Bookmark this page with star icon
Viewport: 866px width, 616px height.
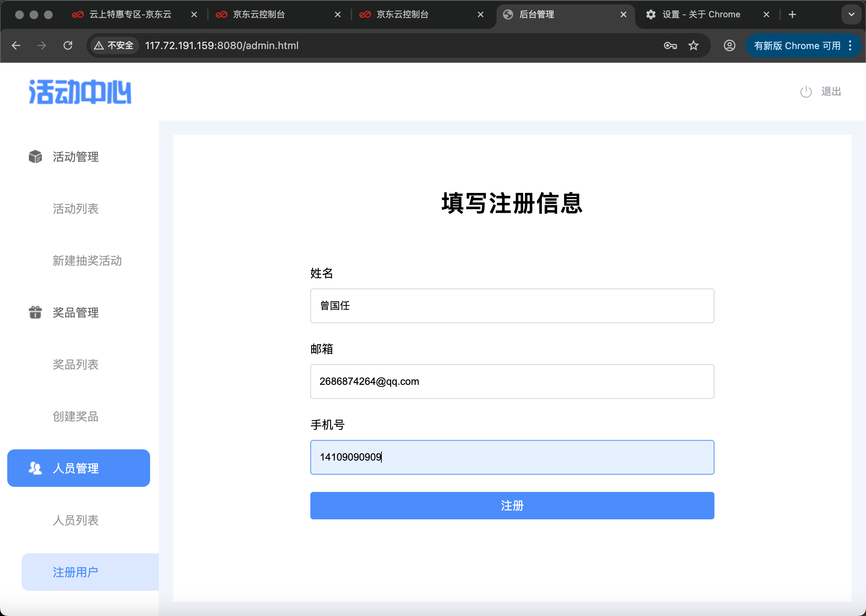(x=693, y=45)
